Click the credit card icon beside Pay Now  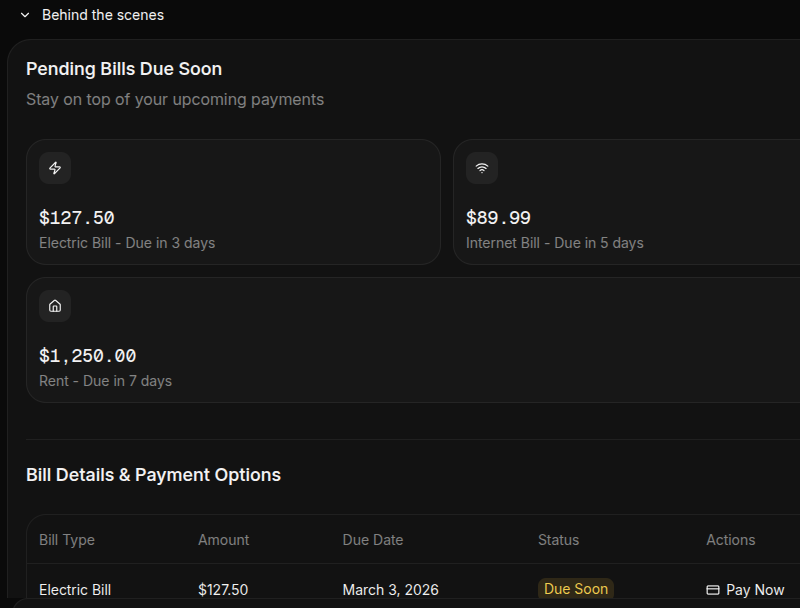tap(713, 590)
